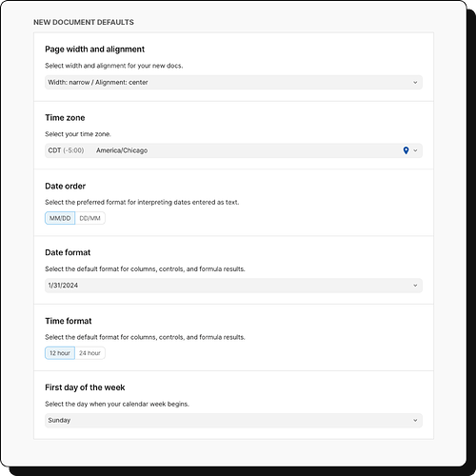Open the page width and alignment dropdown
This screenshot has width=476, height=476.
(233, 82)
